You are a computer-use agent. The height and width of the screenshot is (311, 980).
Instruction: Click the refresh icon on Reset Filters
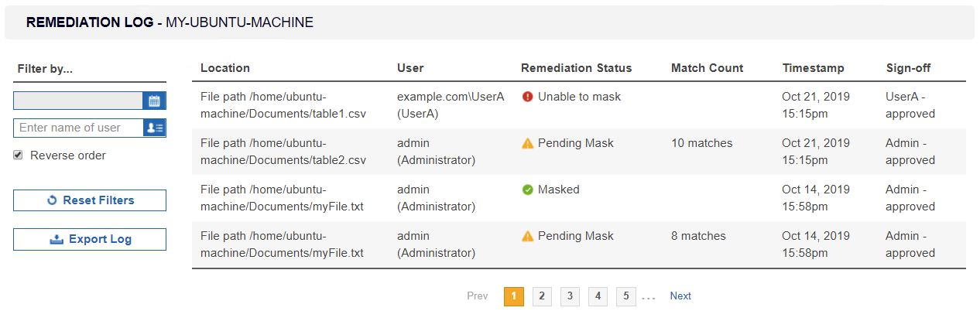53,200
